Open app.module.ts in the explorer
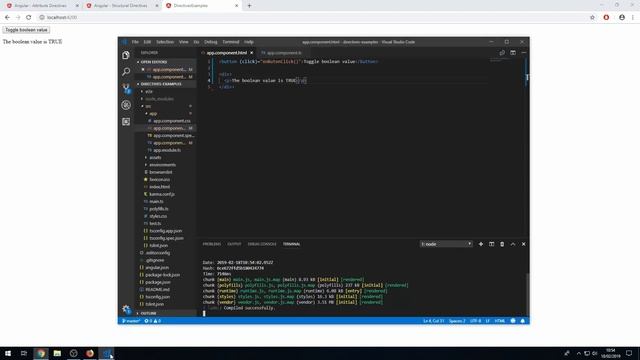The height and width of the screenshot is (360, 640). [x=167, y=150]
